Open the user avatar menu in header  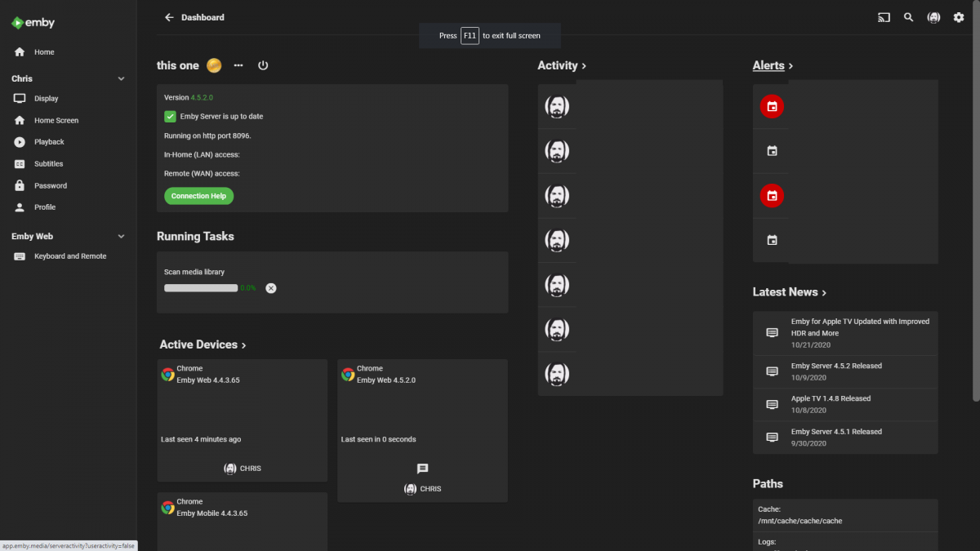click(x=933, y=17)
